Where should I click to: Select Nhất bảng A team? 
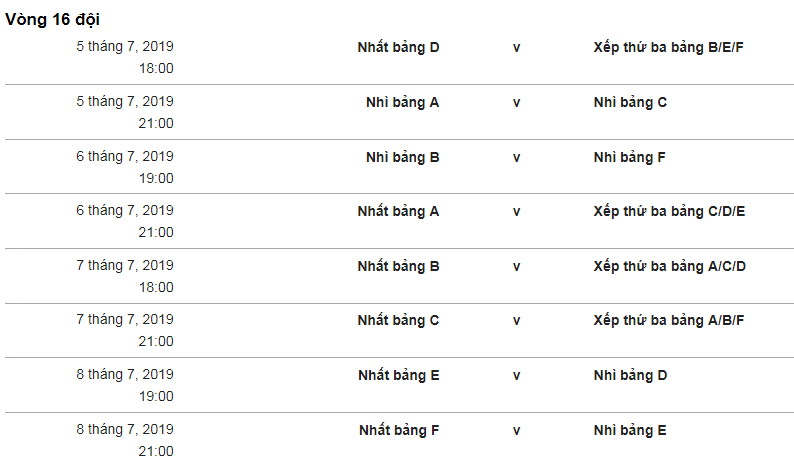(x=398, y=212)
